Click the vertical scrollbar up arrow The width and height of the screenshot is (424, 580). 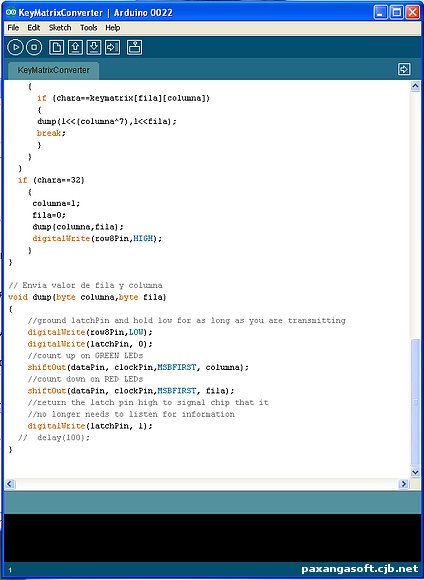415,86
